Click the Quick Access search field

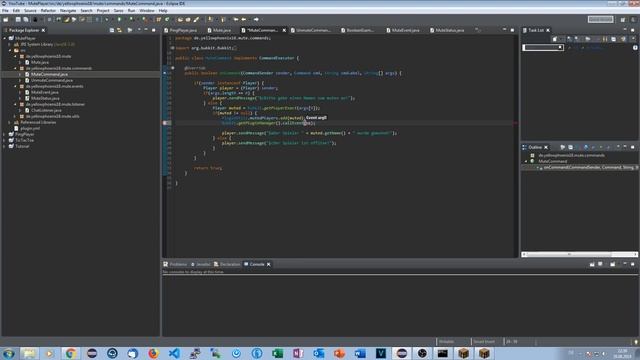pyautogui.click(x=600, y=19)
